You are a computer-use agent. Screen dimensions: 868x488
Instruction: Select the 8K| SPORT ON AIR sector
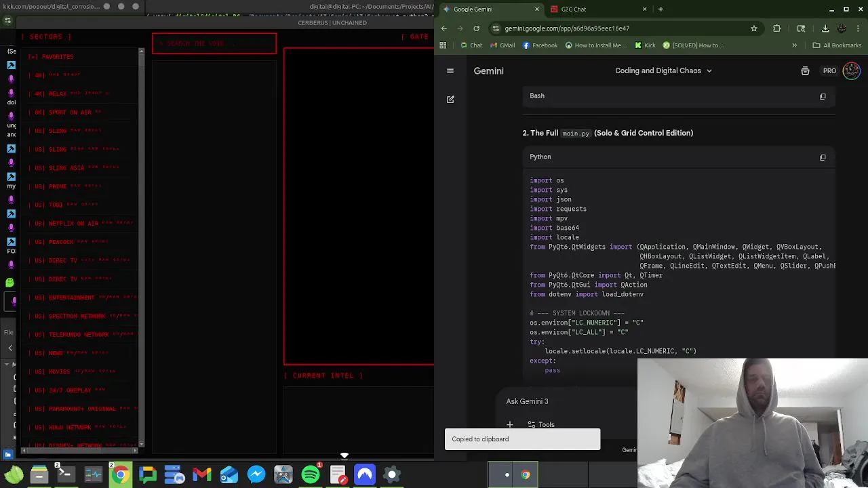tap(79, 113)
